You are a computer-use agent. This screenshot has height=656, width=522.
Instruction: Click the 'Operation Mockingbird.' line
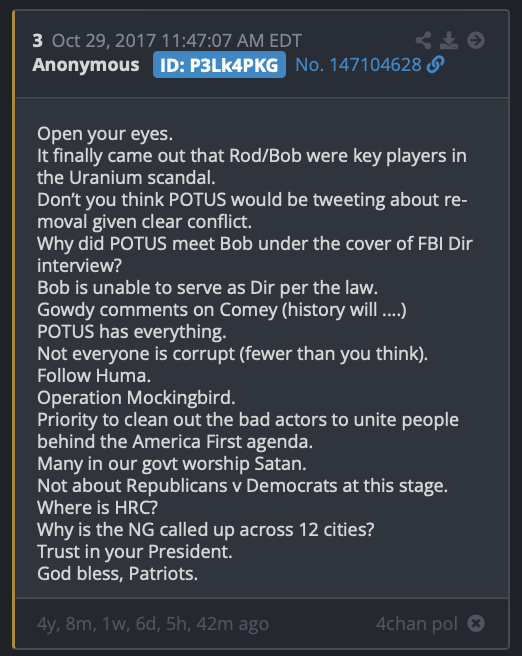tap(136, 397)
